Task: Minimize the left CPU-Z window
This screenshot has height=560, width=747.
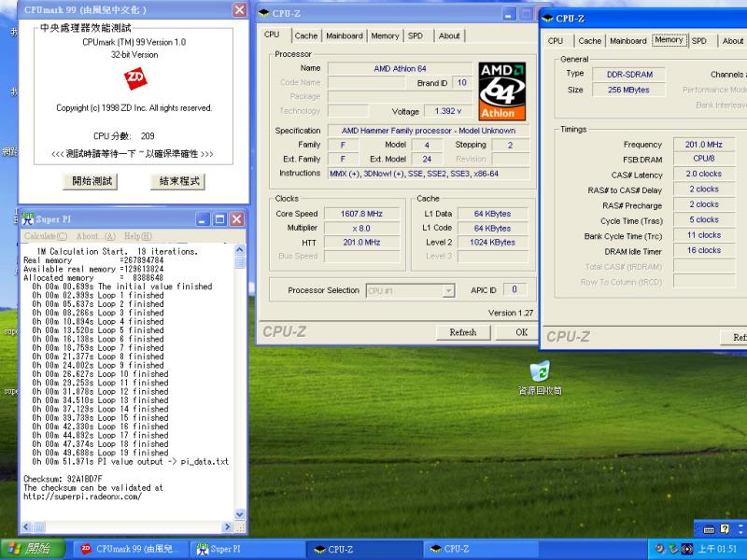Action: coord(508,14)
